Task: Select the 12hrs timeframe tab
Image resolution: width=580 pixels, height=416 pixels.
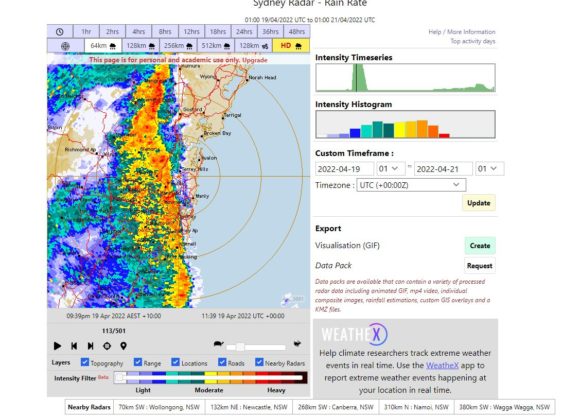Action: [192, 32]
